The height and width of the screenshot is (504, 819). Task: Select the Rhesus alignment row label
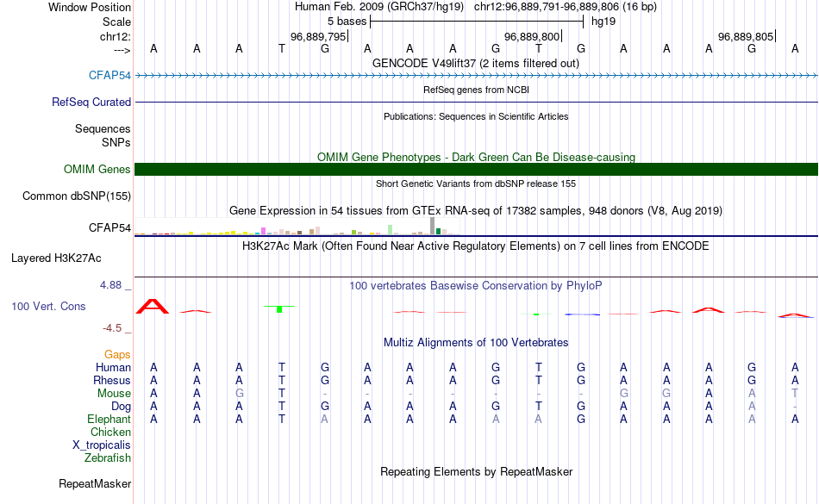[112, 380]
